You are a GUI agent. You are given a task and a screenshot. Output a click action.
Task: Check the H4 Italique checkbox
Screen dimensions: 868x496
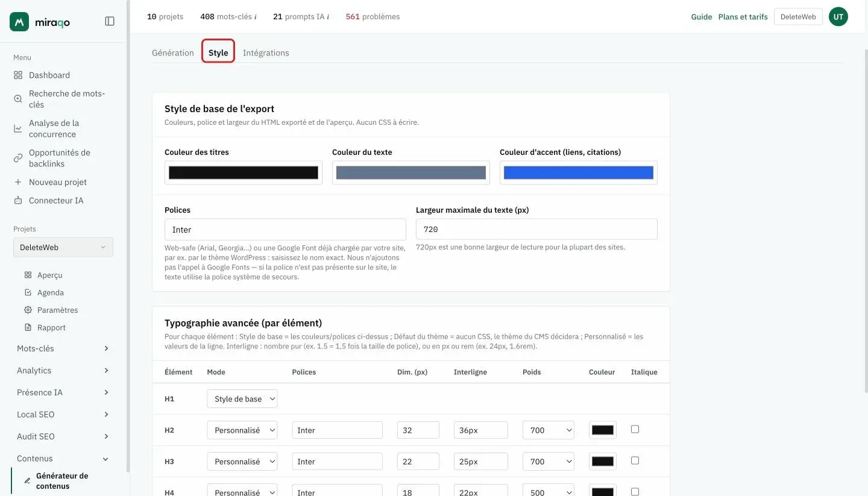(x=635, y=492)
